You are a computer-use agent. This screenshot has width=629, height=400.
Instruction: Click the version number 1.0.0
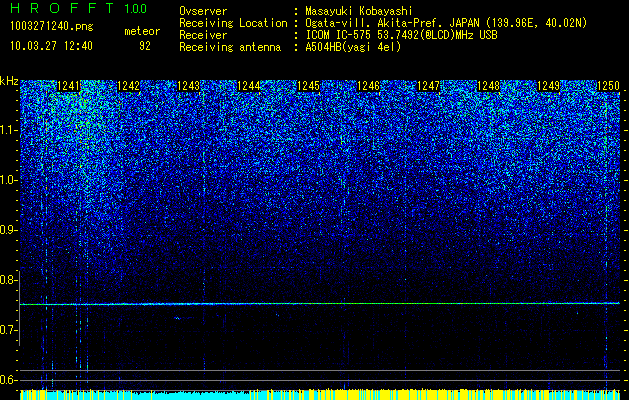[x=136, y=9]
